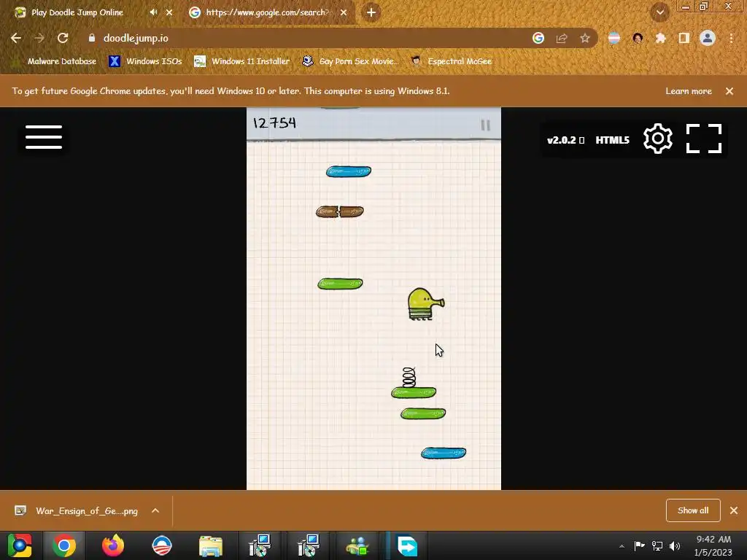Open a new browser tab
Screen dimensions: 747x560
point(371,12)
